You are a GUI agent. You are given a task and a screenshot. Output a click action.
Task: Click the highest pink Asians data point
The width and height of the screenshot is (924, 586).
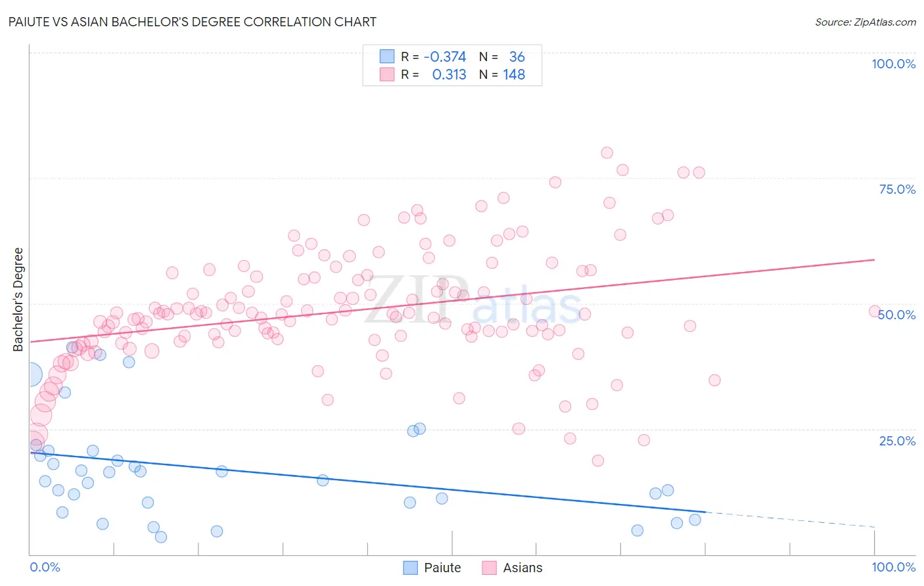(607, 152)
